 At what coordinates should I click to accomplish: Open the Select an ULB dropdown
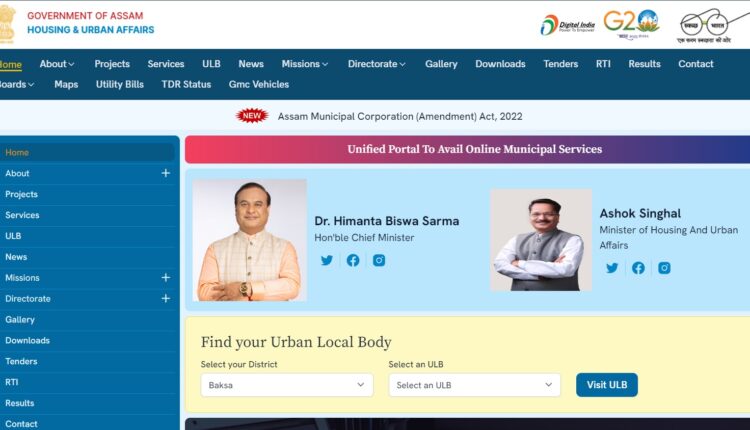pyautogui.click(x=474, y=385)
